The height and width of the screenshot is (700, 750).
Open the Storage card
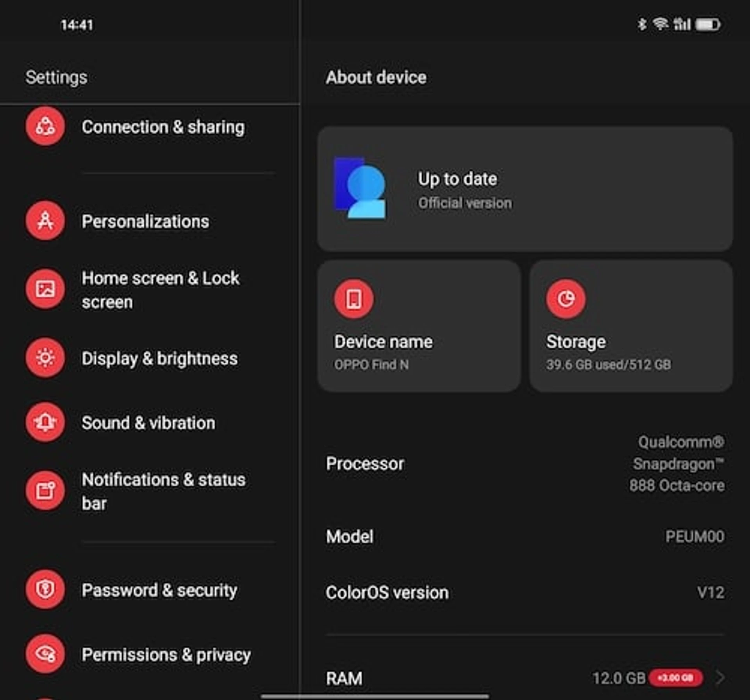[631, 326]
